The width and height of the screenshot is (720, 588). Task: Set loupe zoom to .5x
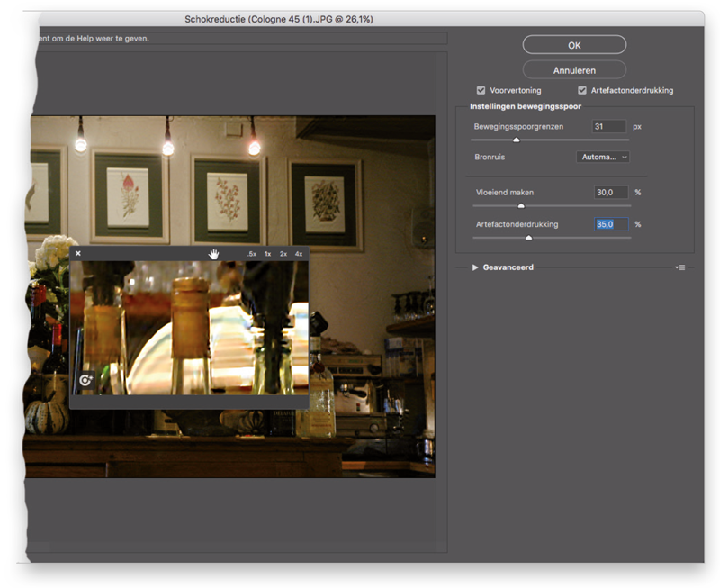252,254
